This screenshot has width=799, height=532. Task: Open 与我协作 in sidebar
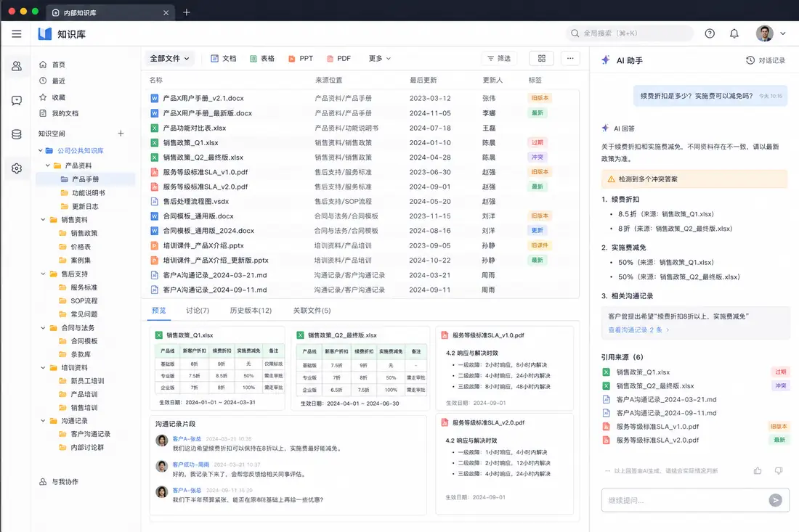tap(59, 482)
